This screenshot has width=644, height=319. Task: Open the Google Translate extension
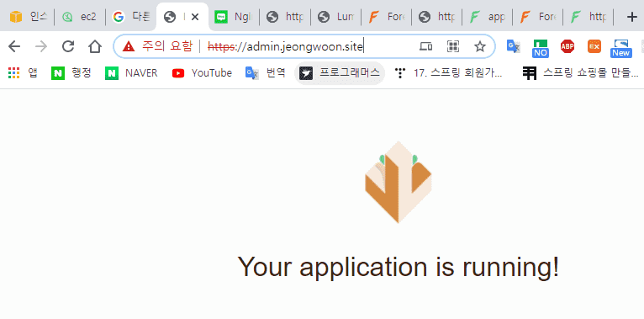point(514,46)
